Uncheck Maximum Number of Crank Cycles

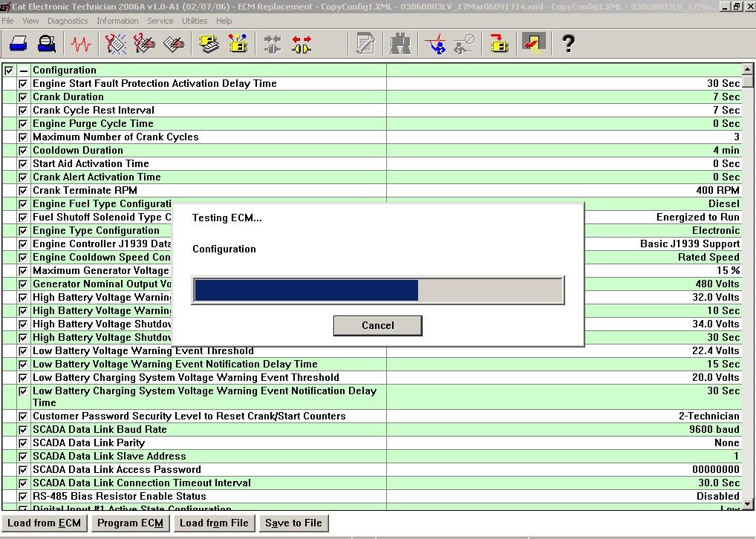point(23,137)
